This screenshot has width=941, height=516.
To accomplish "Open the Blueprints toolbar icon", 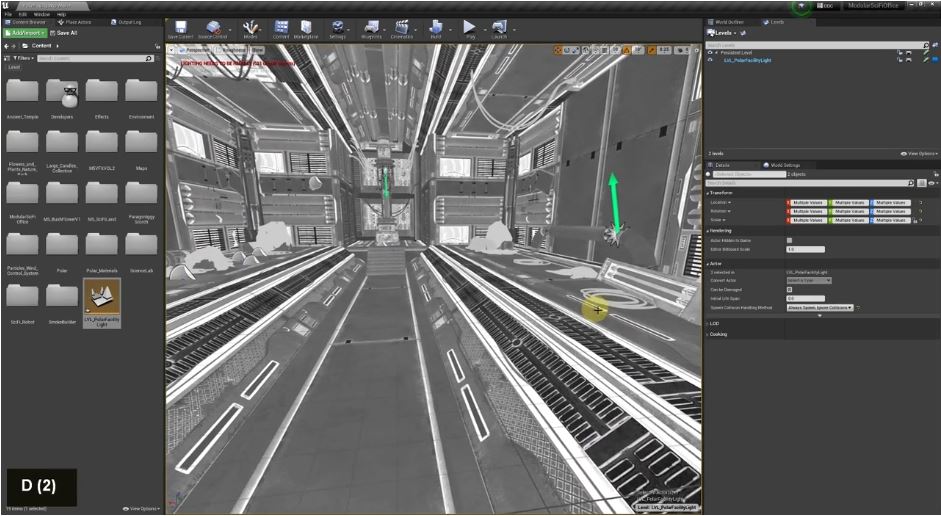I will 371,28.
